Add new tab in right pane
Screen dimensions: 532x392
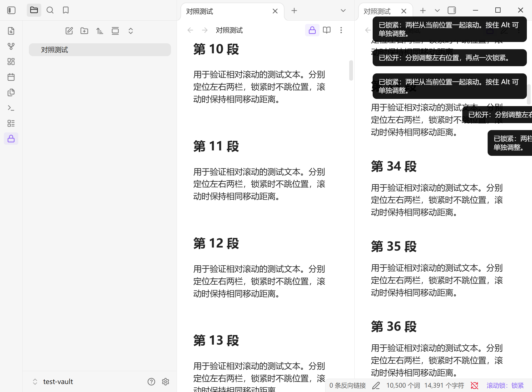(x=423, y=11)
